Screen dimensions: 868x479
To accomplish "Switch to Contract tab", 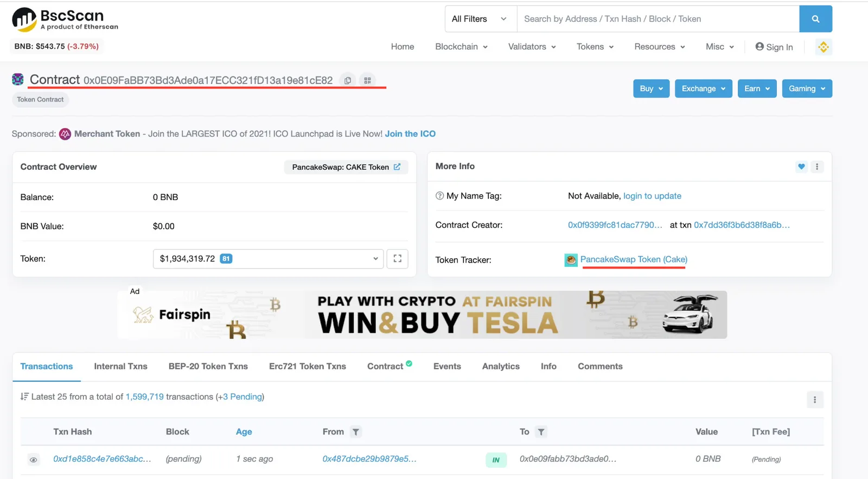I will pos(385,367).
